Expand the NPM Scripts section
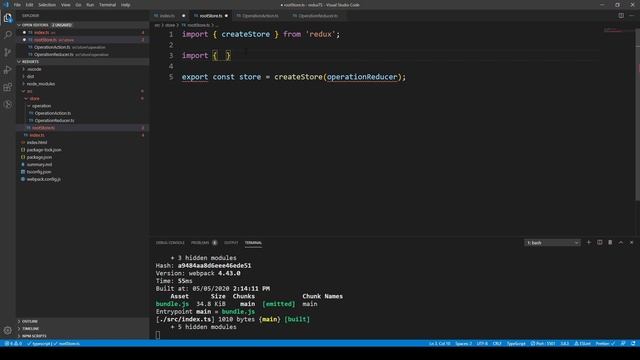The width and height of the screenshot is (640, 360). click(x=83, y=336)
